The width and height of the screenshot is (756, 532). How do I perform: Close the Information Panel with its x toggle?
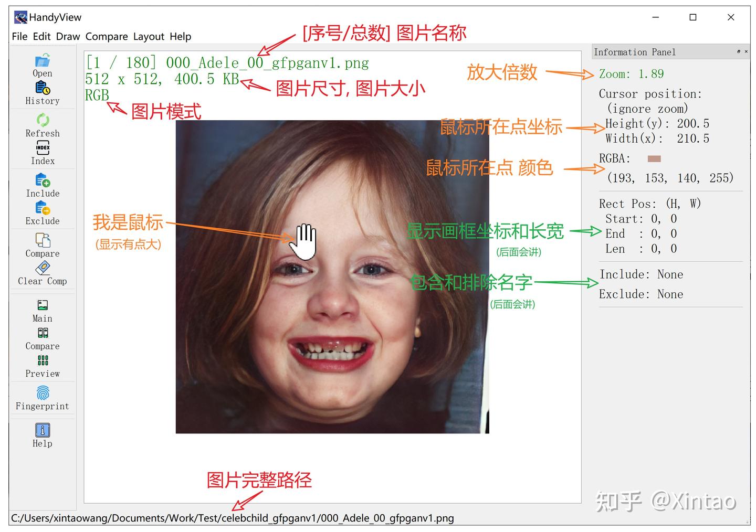coord(746,51)
